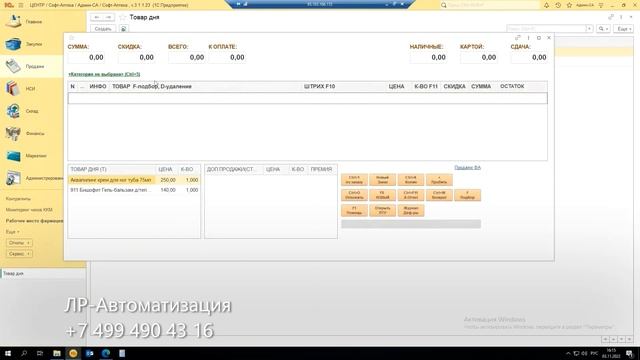The height and width of the screenshot is (360, 640).
Task: Go back with the left arrow button
Action: 97,17
